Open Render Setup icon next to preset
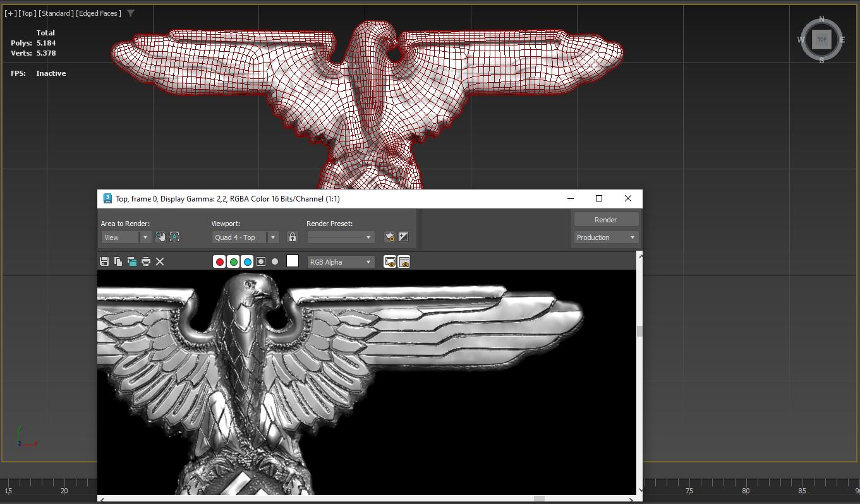860x504 pixels. click(390, 237)
